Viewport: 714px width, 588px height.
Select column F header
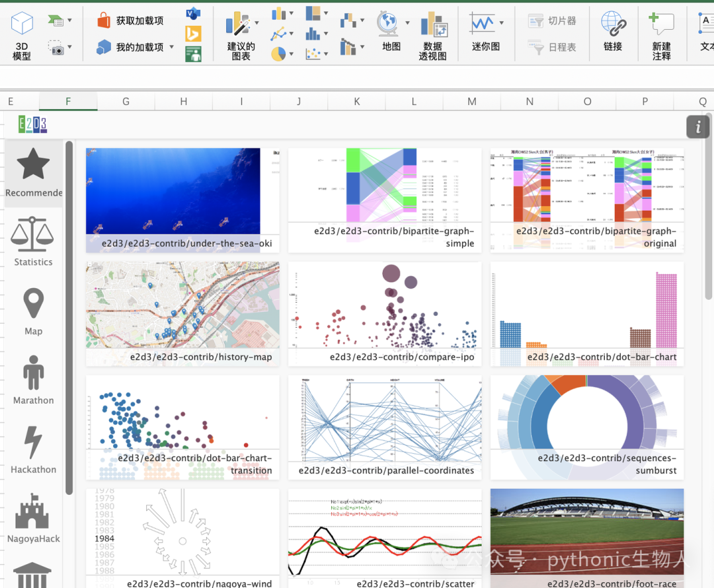click(x=68, y=102)
